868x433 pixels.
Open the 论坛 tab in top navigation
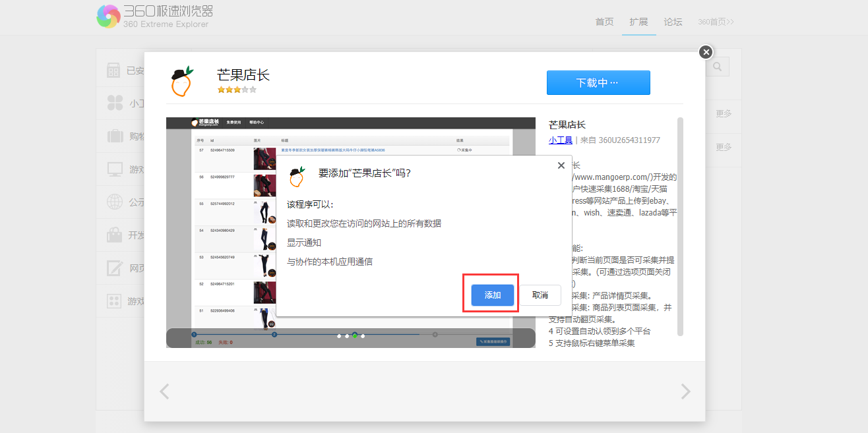(673, 22)
